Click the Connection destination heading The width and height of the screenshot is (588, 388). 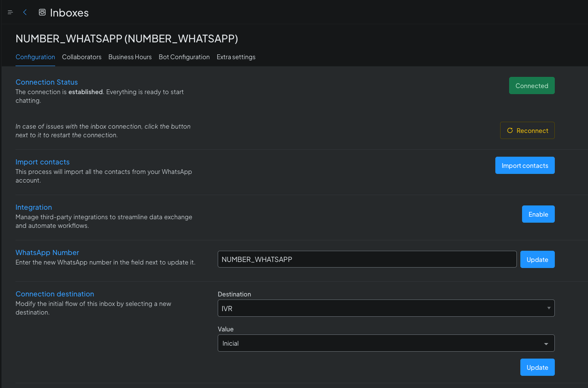(55, 294)
